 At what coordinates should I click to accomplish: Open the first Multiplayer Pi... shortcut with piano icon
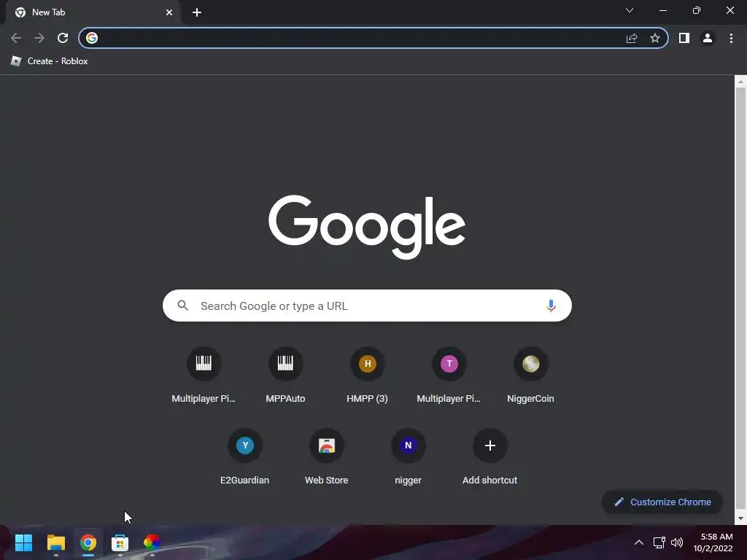tap(204, 376)
